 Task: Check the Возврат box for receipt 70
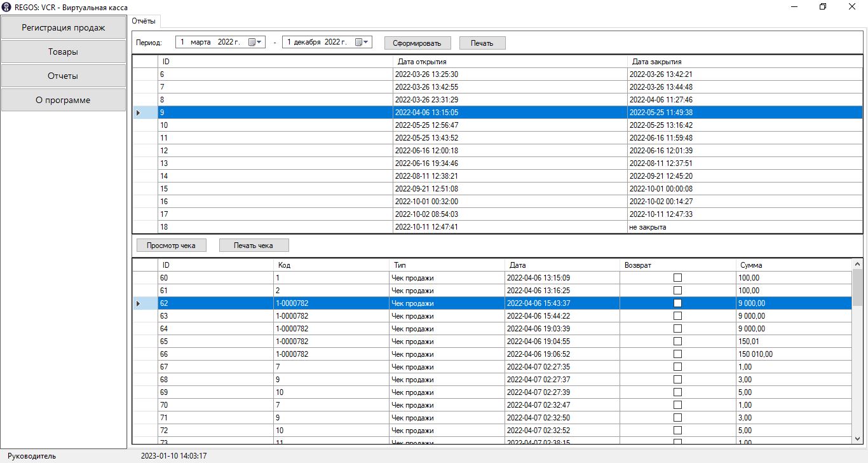(x=677, y=405)
